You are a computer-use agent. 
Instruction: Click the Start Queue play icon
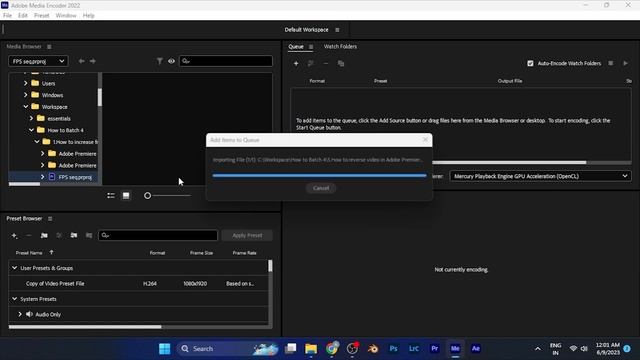[625, 63]
